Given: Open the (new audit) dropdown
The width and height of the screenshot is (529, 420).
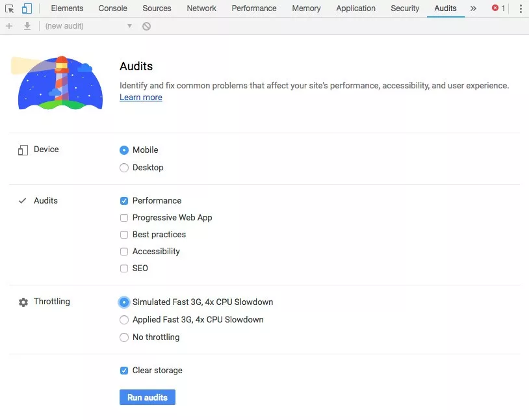Looking at the screenshot, I should (x=88, y=26).
